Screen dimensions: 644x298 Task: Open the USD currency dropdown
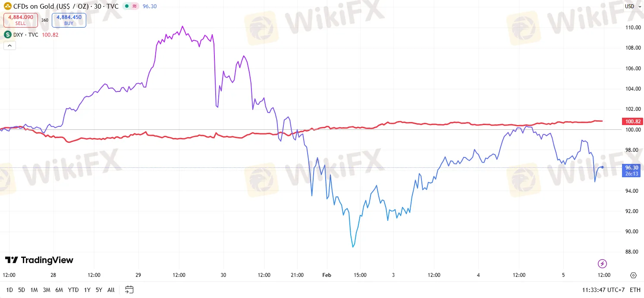tap(633, 6)
